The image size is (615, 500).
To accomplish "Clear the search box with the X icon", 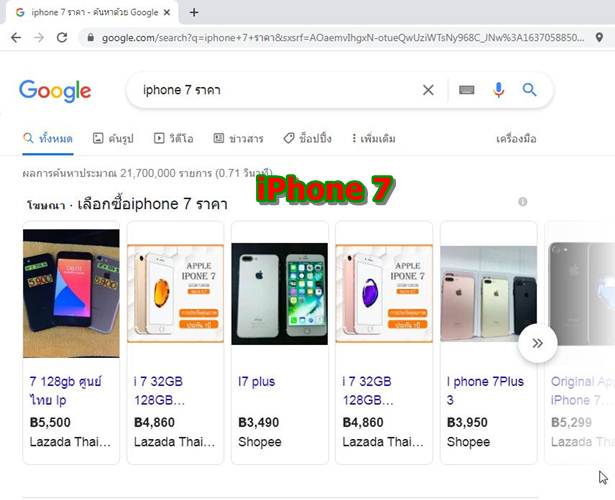I will click(428, 90).
